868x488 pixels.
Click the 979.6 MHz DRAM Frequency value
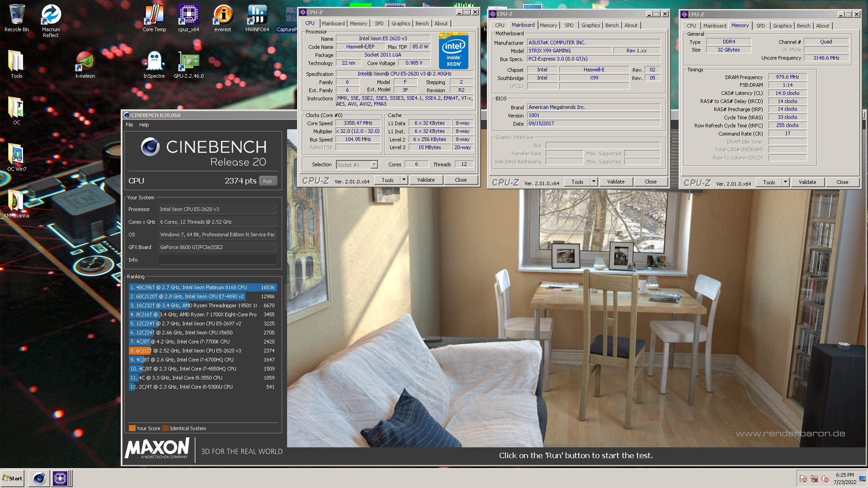coord(788,77)
